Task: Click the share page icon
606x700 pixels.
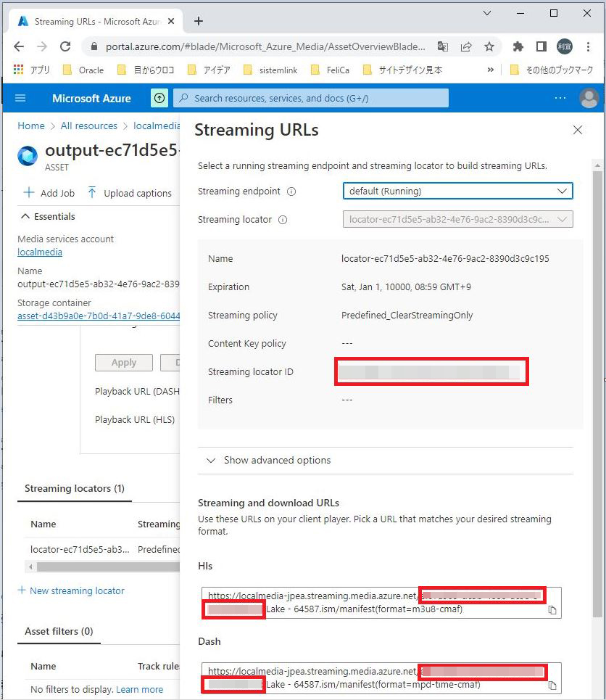Action: pos(466,46)
